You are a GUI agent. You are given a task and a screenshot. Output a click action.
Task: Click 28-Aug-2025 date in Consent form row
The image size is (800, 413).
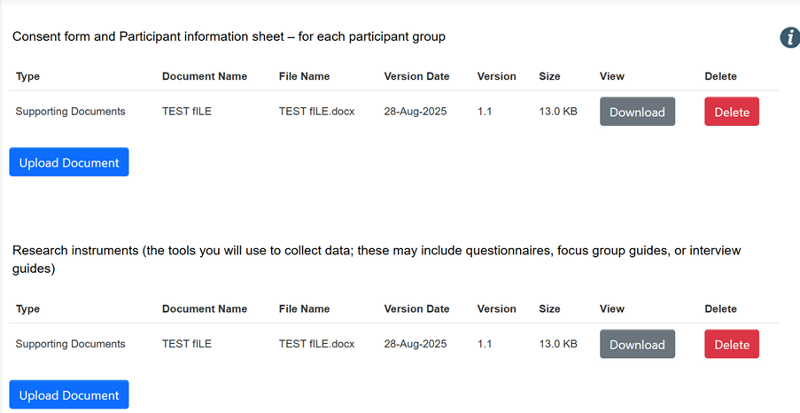pos(416,112)
